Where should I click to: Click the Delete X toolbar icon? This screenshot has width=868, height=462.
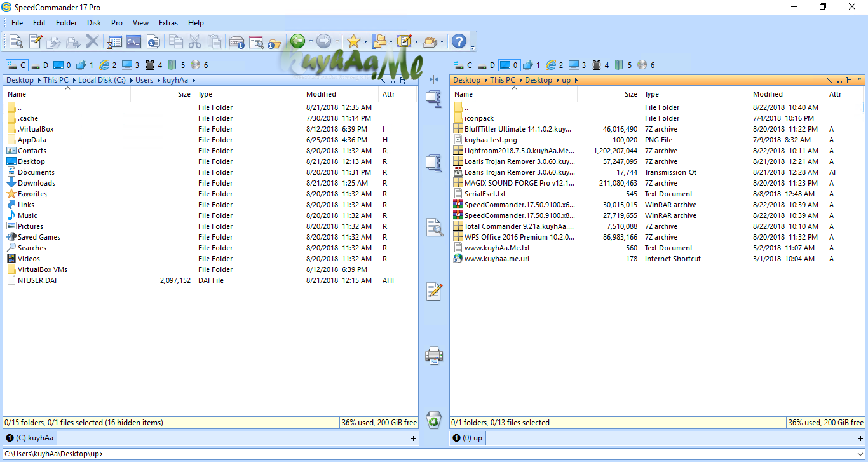click(93, 42)
